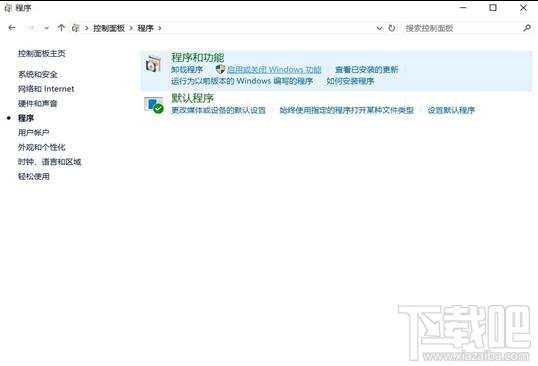The image size is (538, 366).
Task: Open 网络和 Internet category
Action: pyautogui.click(x=46, y=89)
